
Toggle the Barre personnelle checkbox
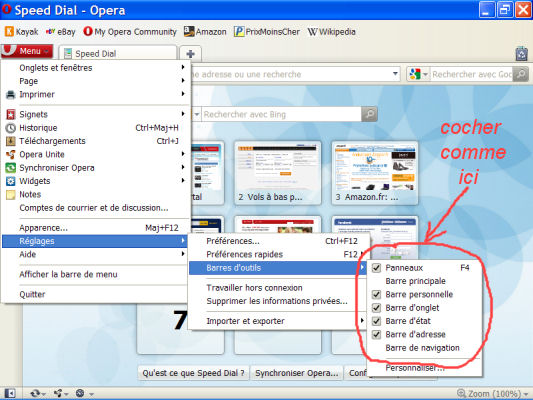(x=376, y=294)
